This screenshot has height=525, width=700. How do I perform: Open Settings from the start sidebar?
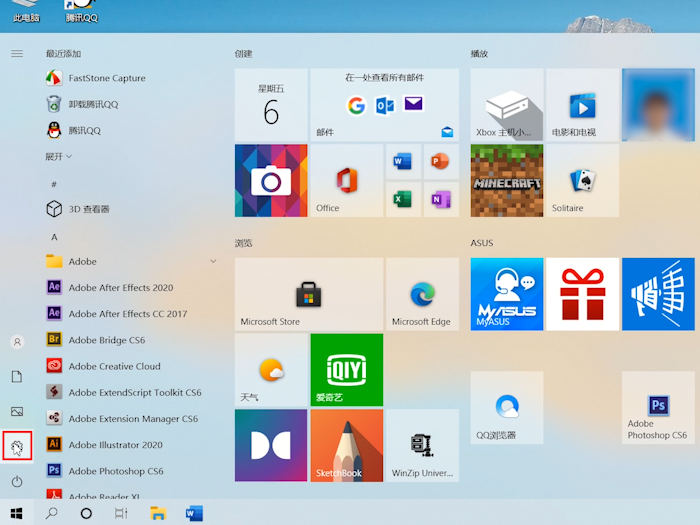pos(17,446)
